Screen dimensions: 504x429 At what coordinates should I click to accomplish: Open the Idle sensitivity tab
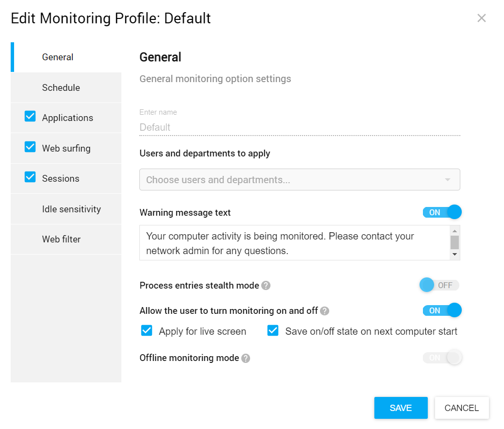pos(71,209)
